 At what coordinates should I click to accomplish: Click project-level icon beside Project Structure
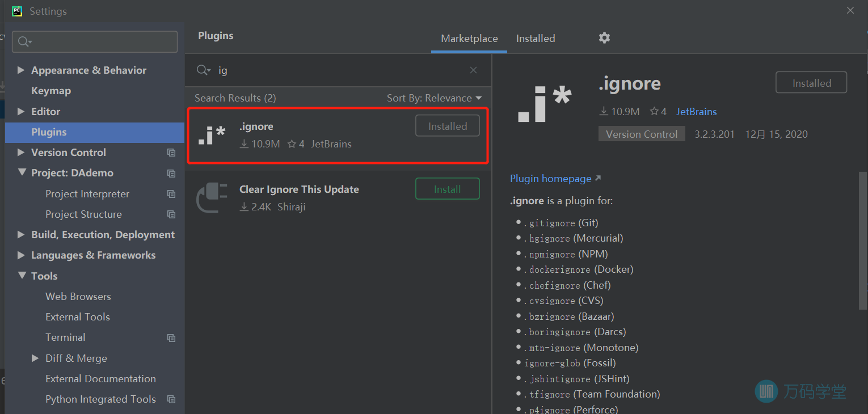click(171, 214)
